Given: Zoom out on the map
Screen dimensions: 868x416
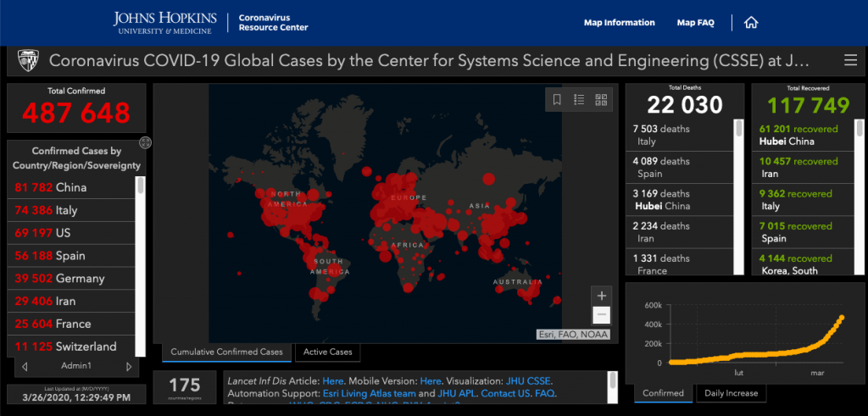Looking at the screenshot, I should [x=601, y=315].
